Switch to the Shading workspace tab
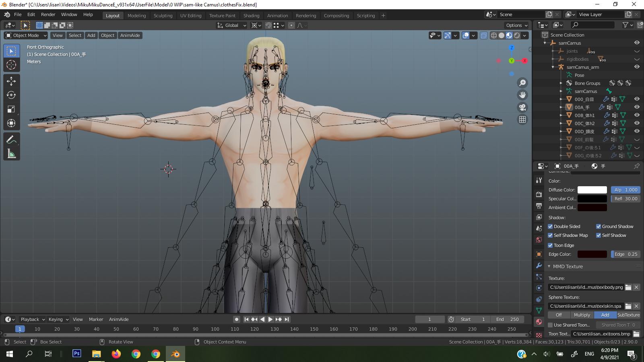The image size is (644, 362). (x=251, y=16)
